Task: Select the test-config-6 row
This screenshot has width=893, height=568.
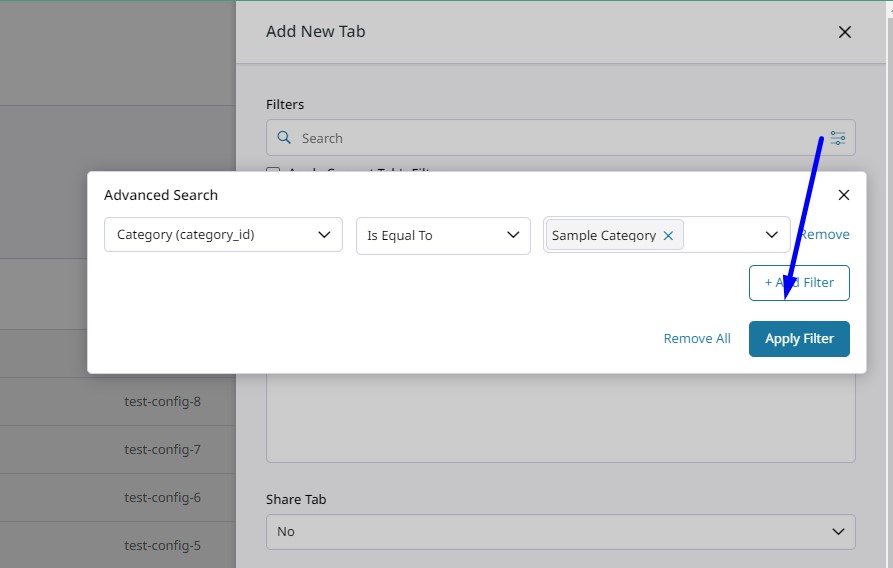Action: (162, 498)
